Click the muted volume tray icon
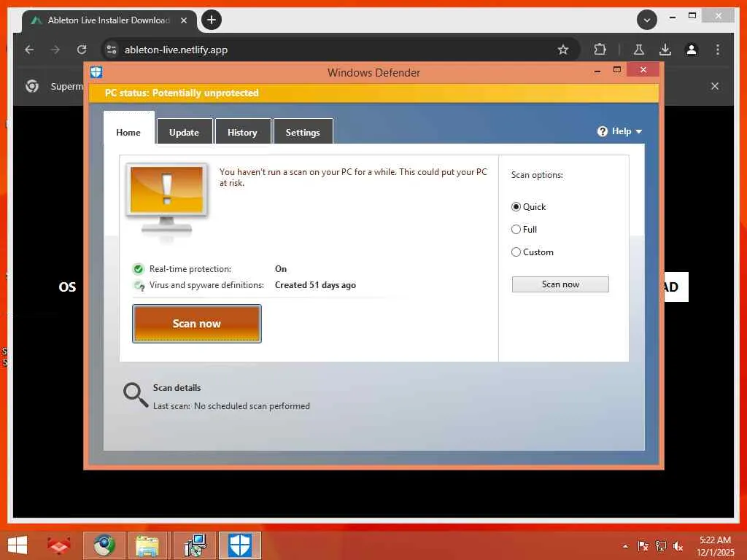Screen dimensions: 747x560 [x=678, y=546]
